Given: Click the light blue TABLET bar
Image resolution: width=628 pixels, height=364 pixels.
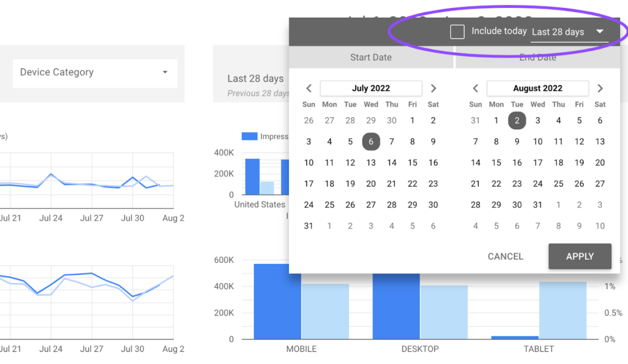Looking at the screenshot, I should 562,310.
